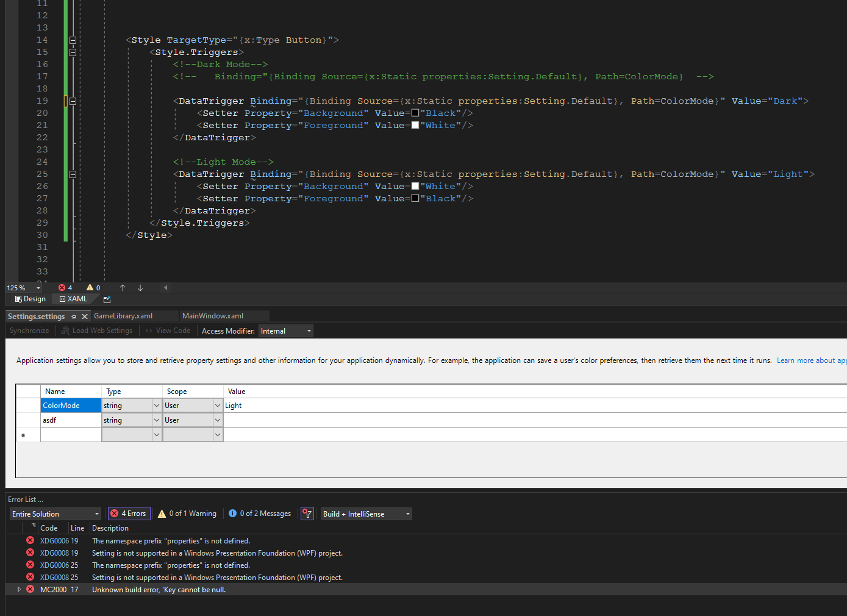Click the white color swatch next to Foreground "White"
The height and width of the screenshot is (616, 847).
[415, 125]
